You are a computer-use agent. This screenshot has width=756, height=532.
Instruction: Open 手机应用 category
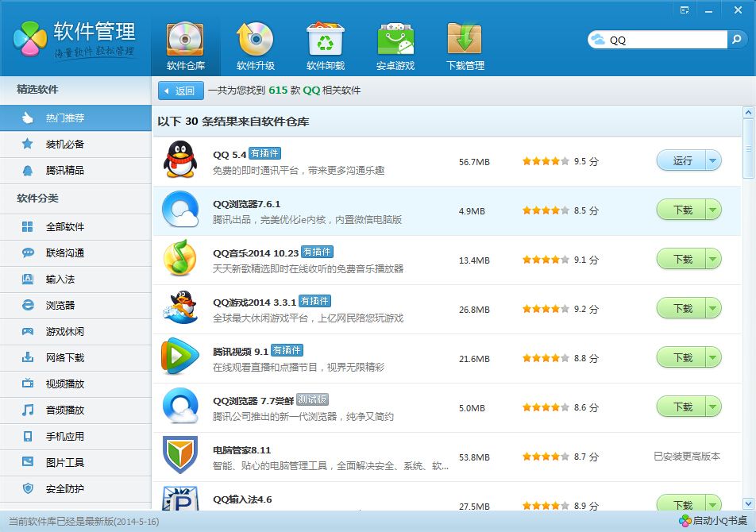tap(75, 436)
